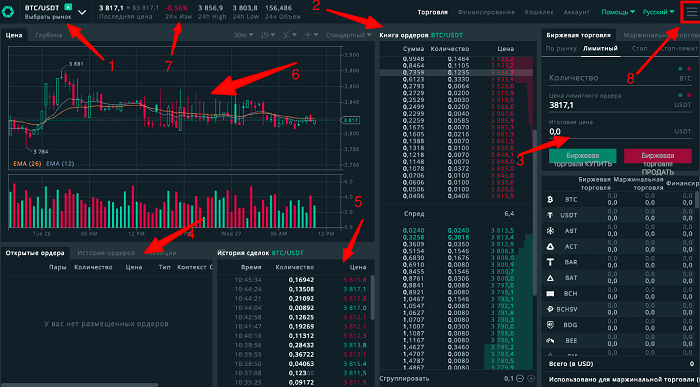Screen dimensions: 700x387
Task: Open the plus crosshair tool dropdown
Action: pyautogui.click(x=312, y=35)
